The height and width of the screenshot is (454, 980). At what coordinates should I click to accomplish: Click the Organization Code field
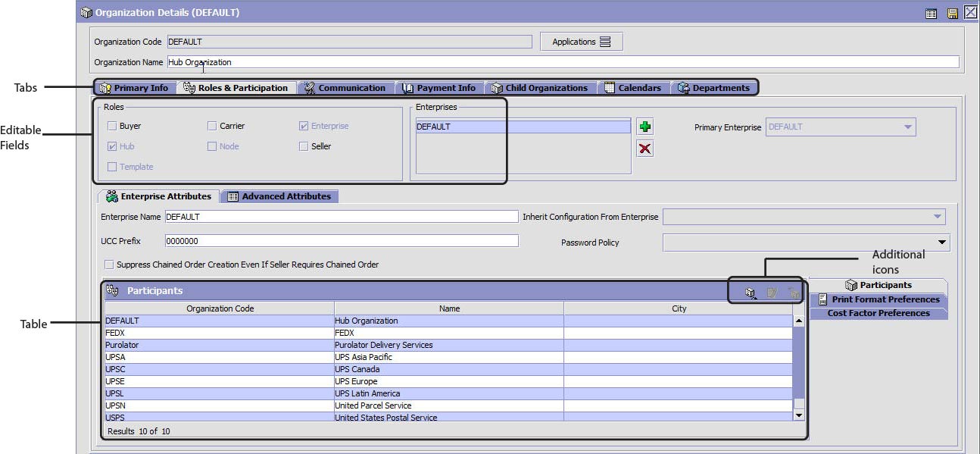[x=348, y=42]
